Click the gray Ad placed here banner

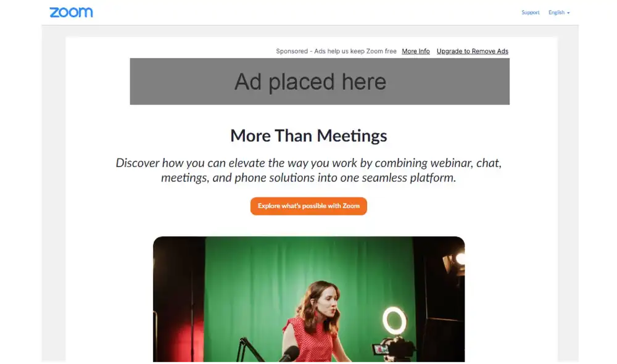tap(320, 81)
